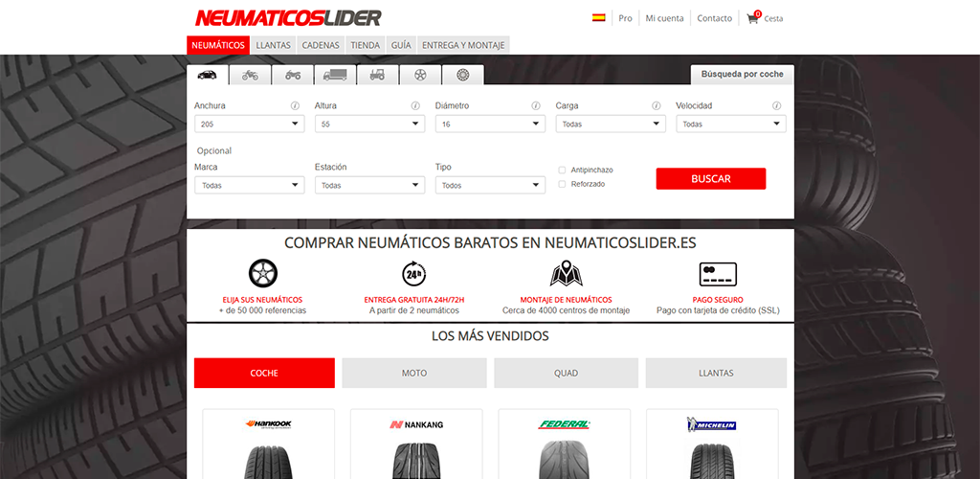This screenshot has height=479, width=980.
Task: Click the Nankang brand logo
Action: [x=416, y=424]
